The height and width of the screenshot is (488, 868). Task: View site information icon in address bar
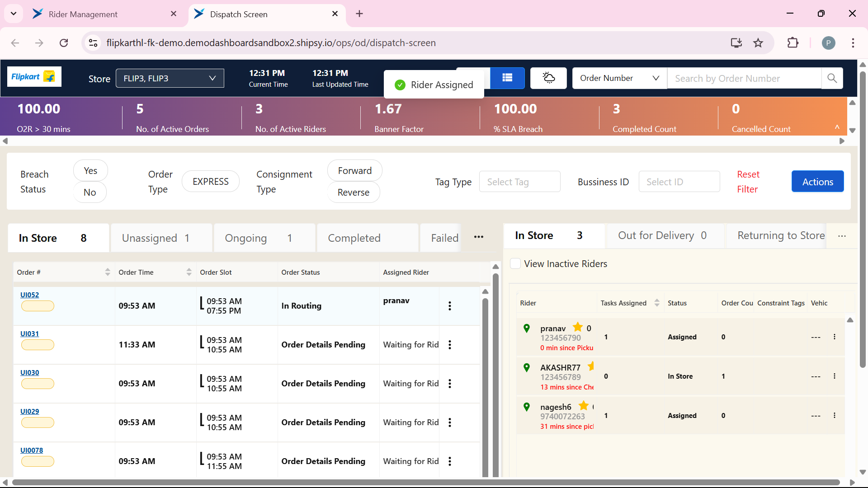(93, 43)
